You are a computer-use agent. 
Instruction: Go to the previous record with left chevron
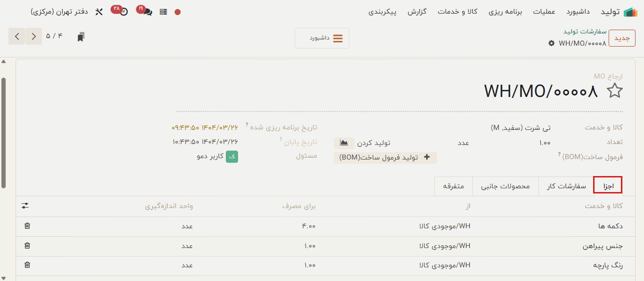pyautogui.click(x=17, y=36)
